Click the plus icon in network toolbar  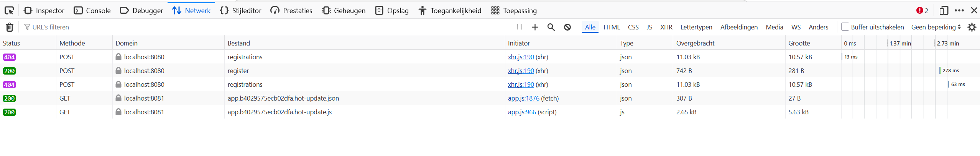(535, 27)
